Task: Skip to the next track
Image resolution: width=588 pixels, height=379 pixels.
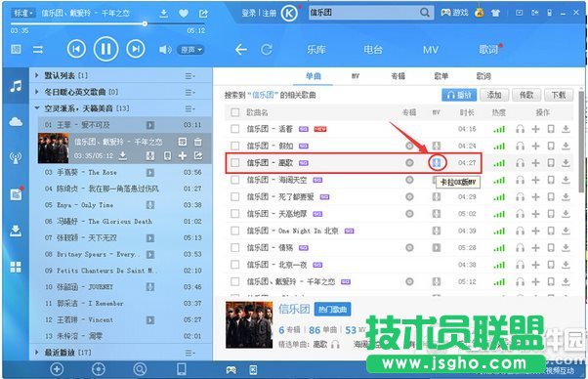Action: [x=136, y=49]
